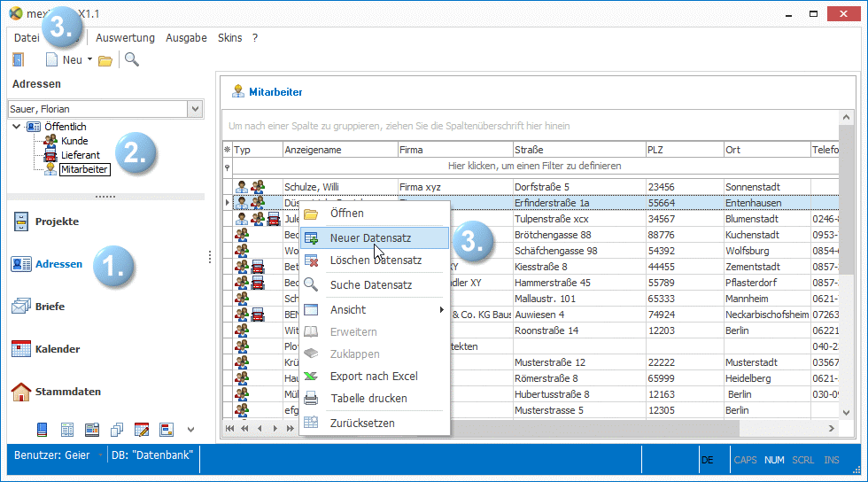Open the Datei menu
The width and height of the screenshot is (868, 482).
point(27,38)
